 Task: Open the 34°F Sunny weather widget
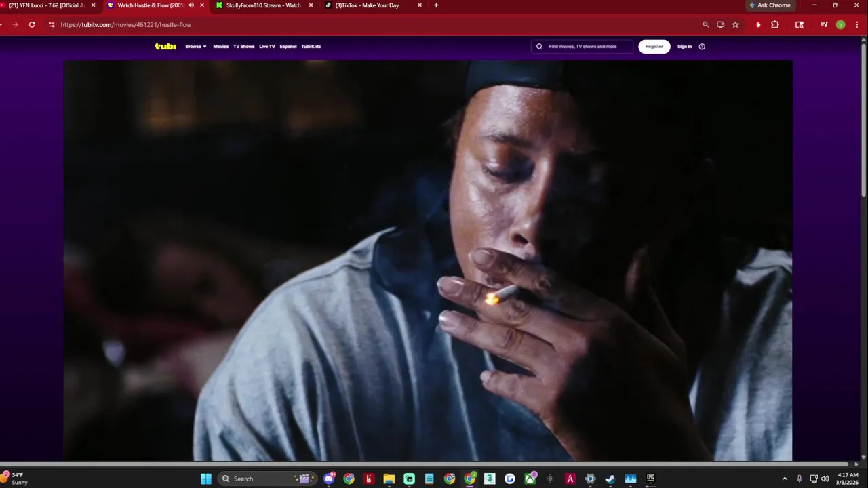click(15, 479)
